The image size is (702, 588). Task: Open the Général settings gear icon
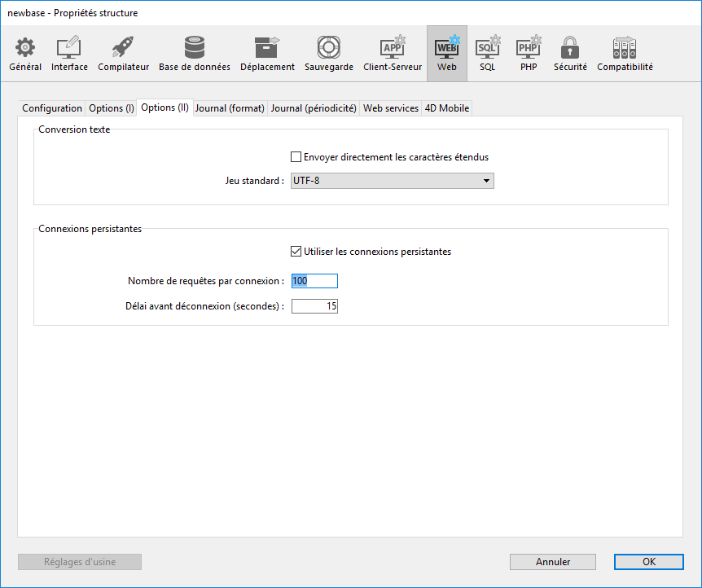point(25,48)
